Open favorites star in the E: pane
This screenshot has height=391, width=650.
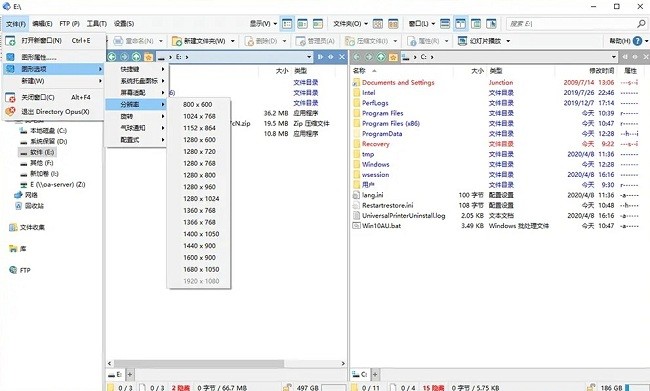tap(148, 57)
